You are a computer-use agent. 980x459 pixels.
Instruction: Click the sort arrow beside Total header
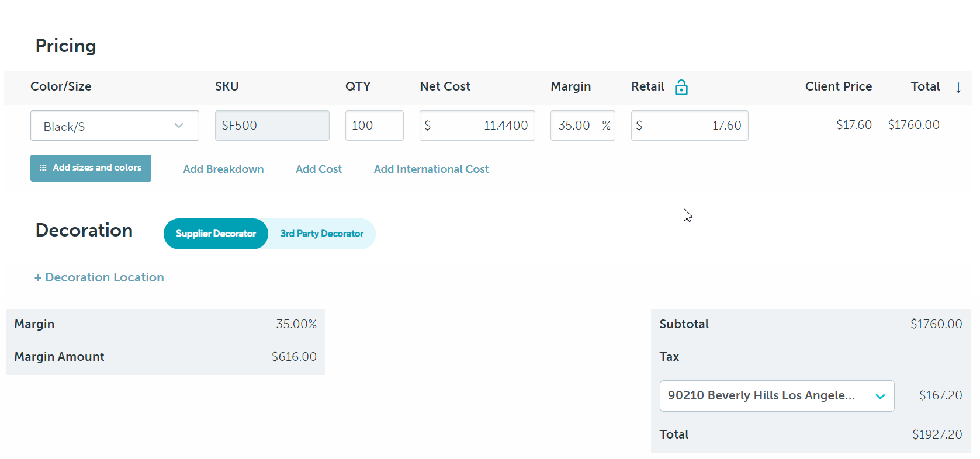[x=958, y=88]
